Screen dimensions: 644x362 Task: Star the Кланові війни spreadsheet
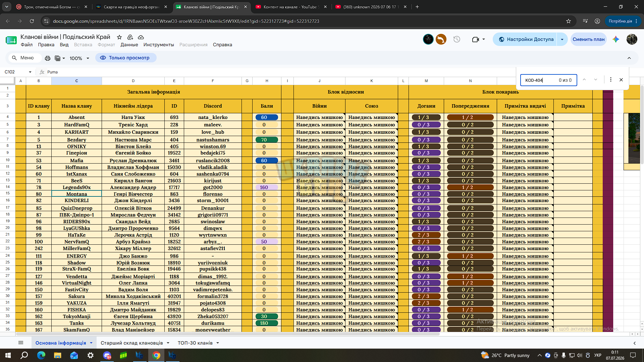[x=119, y=37]
